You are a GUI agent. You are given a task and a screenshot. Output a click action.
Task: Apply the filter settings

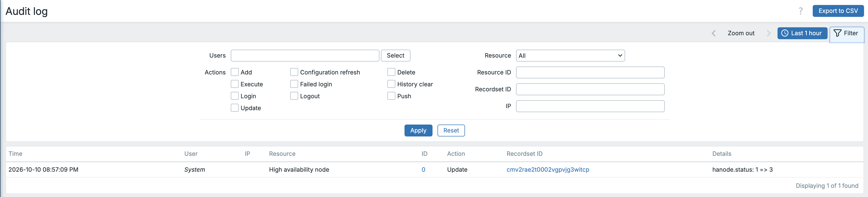pos(418,131)
